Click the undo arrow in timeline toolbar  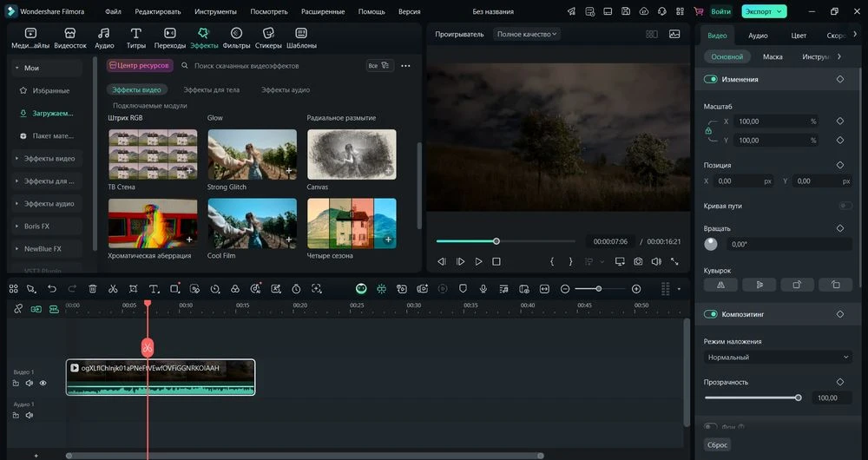coord(51,288)
